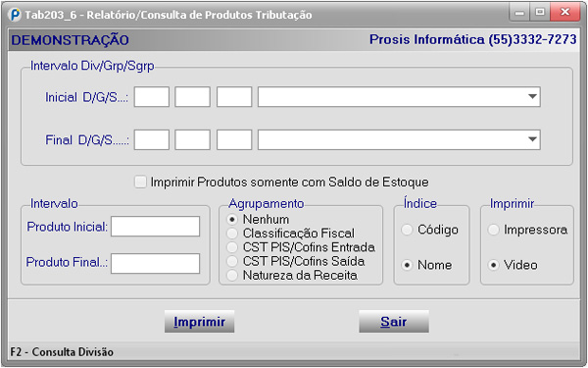
Task: Click the 'Prosis Informática (55)3332-7273' header text
Action: tap(473, 39)
